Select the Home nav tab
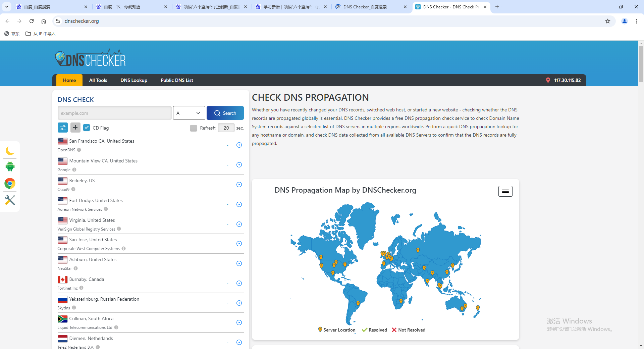644x349 pixels. point(69,80)
